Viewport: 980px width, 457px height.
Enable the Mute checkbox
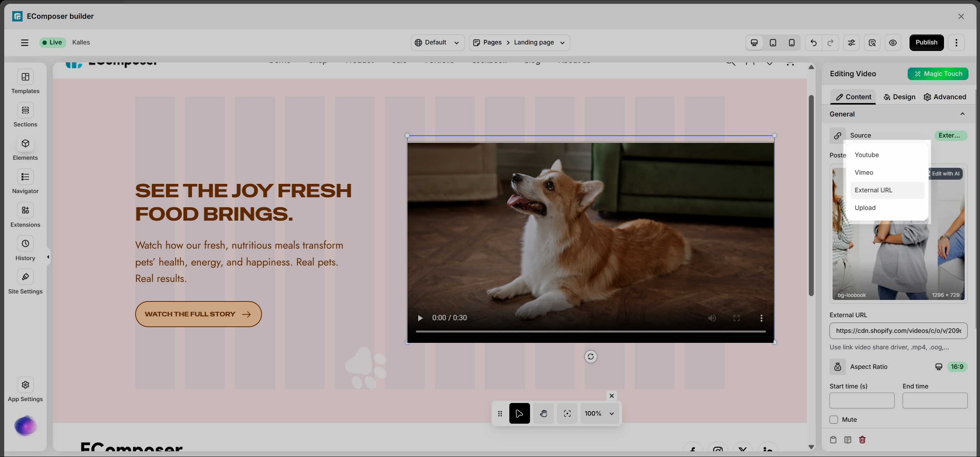(834, 419)
